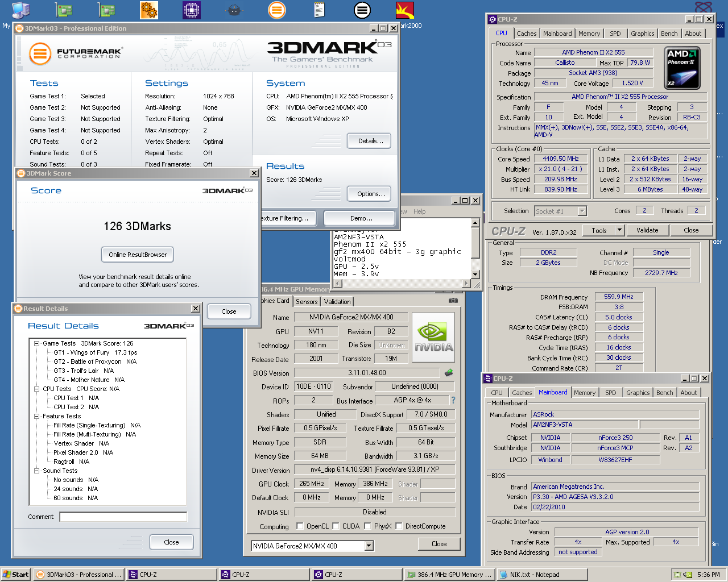Click the NVIDIA logo in GPU-Z
Screen dimensions: 728x582
(x=433, y=338)
